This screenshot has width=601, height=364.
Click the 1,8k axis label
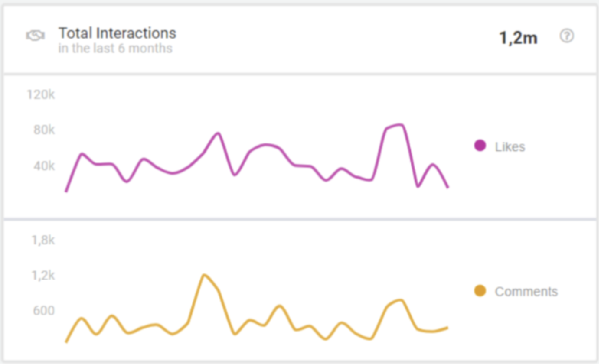tap(43, 240)
